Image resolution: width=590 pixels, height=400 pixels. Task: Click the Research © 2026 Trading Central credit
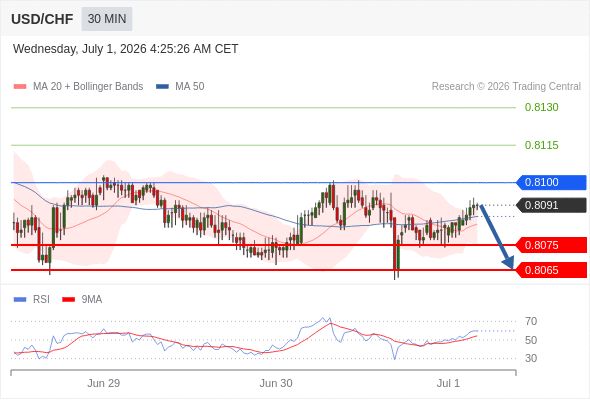tap(506, 87)
